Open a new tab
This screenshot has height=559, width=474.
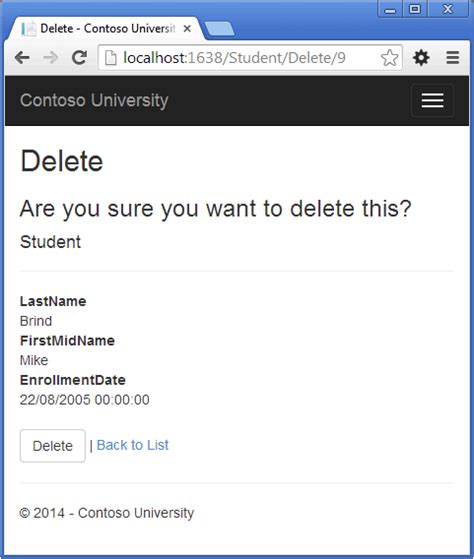[x=220, y=29]
